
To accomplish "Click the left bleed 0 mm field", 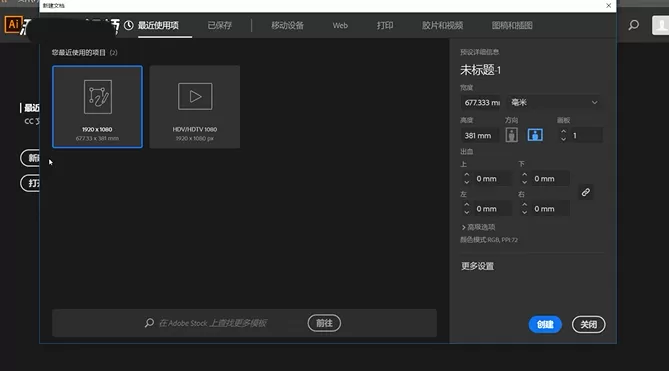I will pyautogui.click(x=492, y=209).
